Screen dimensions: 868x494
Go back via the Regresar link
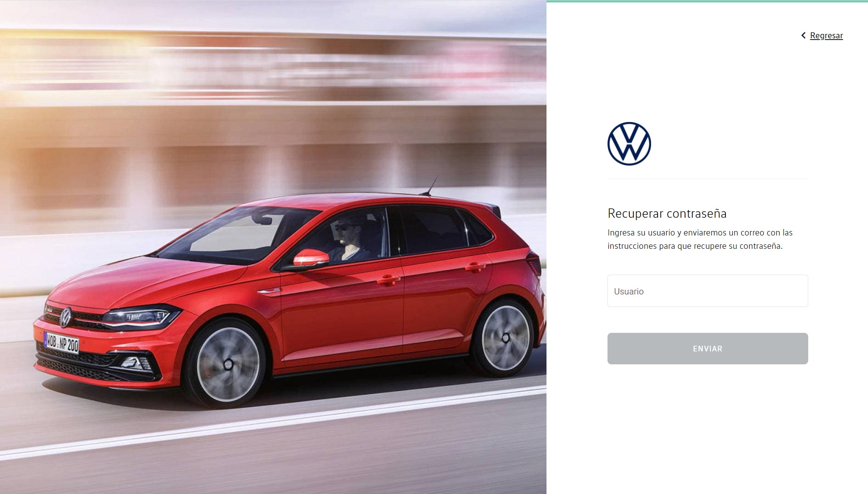[826, 36]
